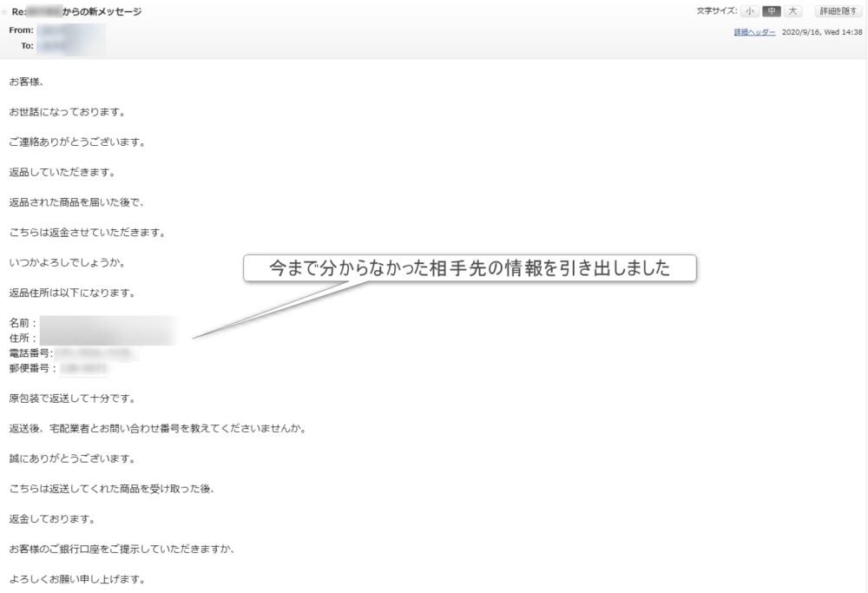Click the date 2020/9/16, Wed 14:38
Viewport: 868px width, 593px height.
pyautogui.click(x=821, y=32)
